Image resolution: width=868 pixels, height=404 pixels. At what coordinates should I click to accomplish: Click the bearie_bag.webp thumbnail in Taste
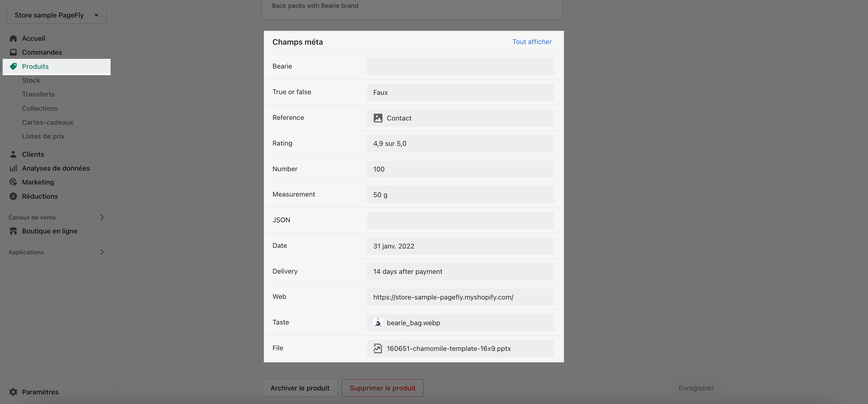tap(378, 323)
